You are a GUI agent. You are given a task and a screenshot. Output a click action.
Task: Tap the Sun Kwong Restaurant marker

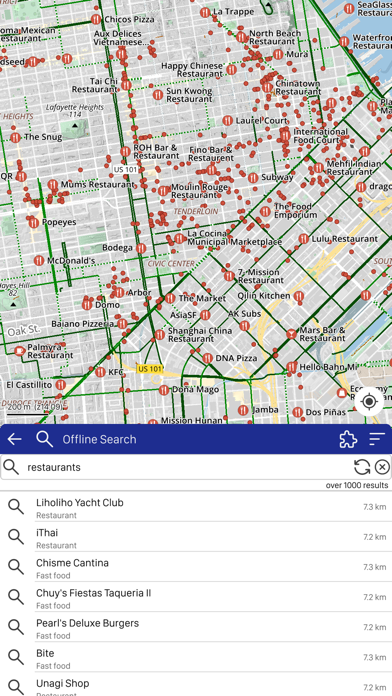click(x=158, y=95)
